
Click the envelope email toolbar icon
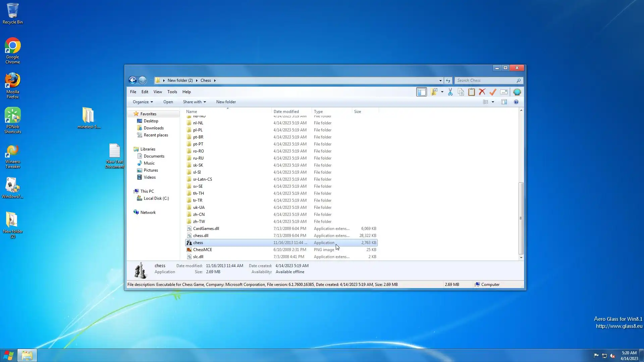pyautogui.click(x=504, y=92)
